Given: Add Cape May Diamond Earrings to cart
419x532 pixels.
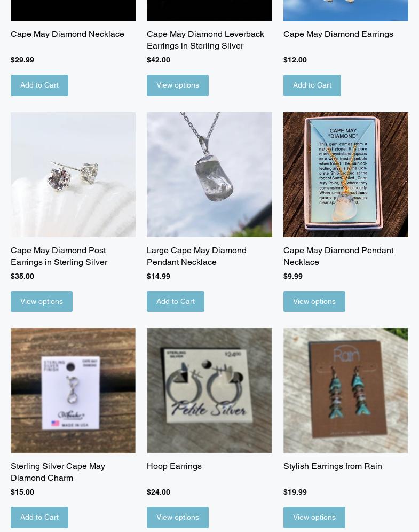Looking at the screenshot, I should pos(312,85).
